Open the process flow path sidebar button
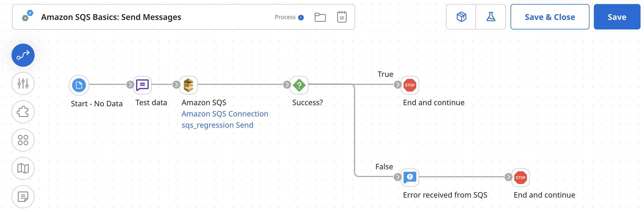 pyautogui.click(x=23, y=55)
